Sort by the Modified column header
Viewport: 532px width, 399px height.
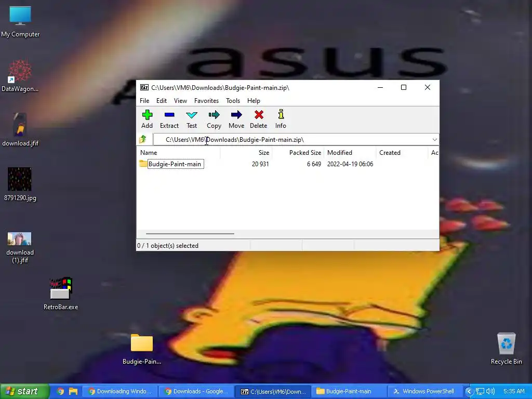pos(350,153)
